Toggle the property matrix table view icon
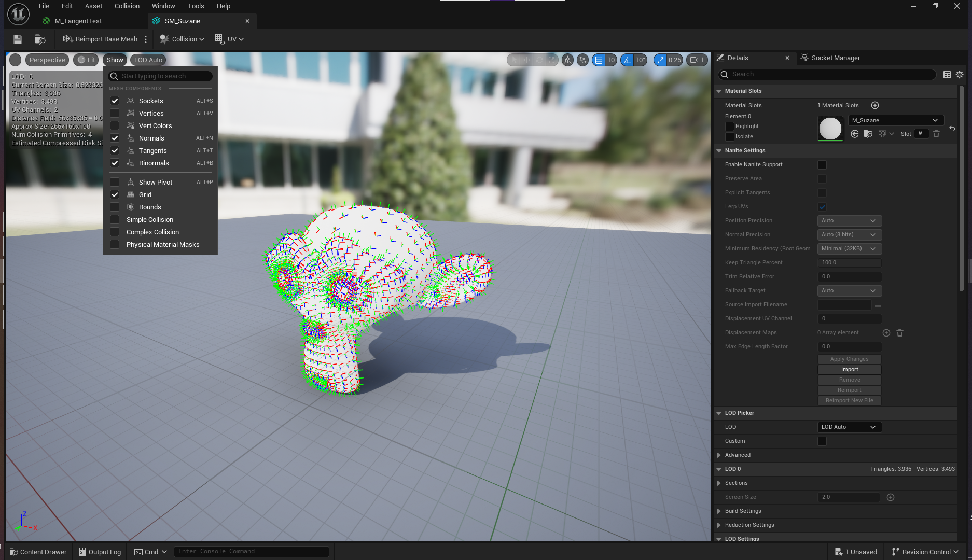This screenshot has height=560, width=972. click(947, 75)
